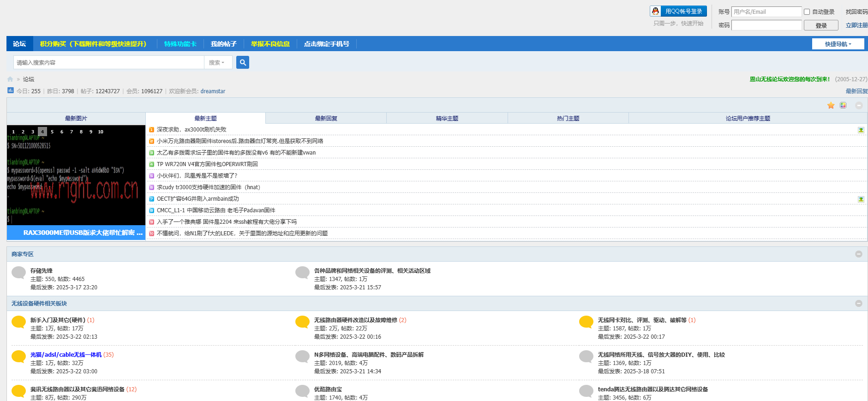The width and height of the screenshot is (868, 401).
Task: Open the 快捷导航 dropdown
Action: [x=838, y=44]
